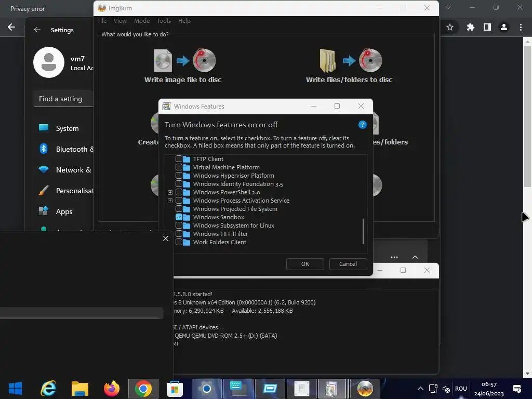Viewport: 532px width, 399px height.
Task: Open Windows Features help question mark
Action: point(362,125)
